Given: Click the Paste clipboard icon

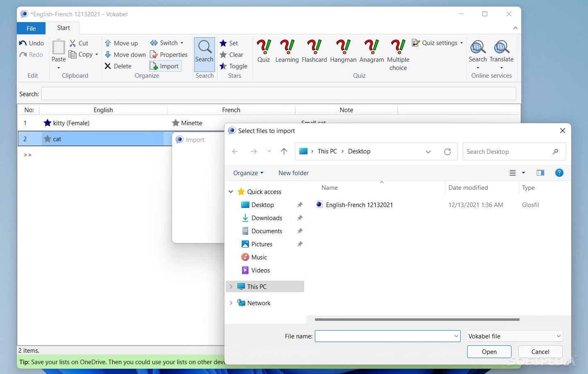Looking at the screenshot, I should (59, 47).
